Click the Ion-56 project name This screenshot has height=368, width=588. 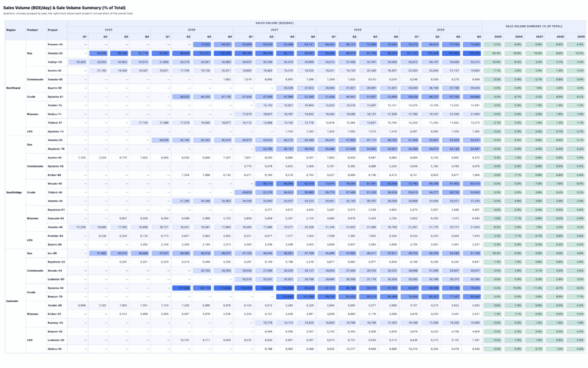point(52,253)
